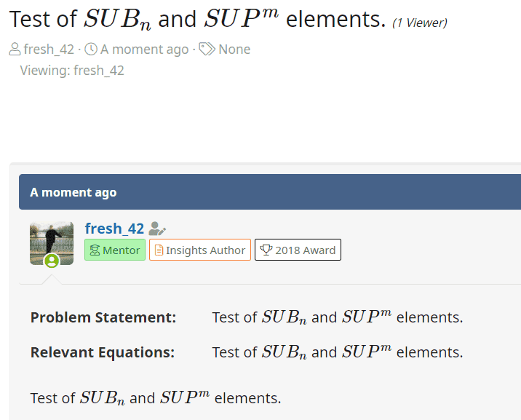
Task: Open the fresh_42 author link under title
Action: [49, 49]
